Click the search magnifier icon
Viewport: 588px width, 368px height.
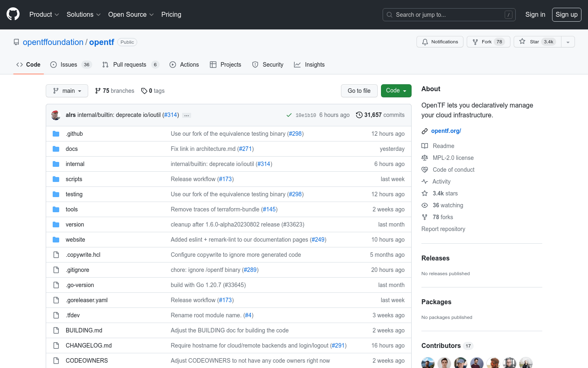point(390,15)
